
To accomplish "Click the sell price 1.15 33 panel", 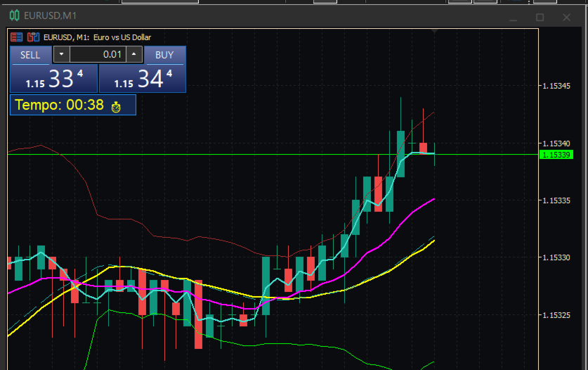I will click(54, 79).
